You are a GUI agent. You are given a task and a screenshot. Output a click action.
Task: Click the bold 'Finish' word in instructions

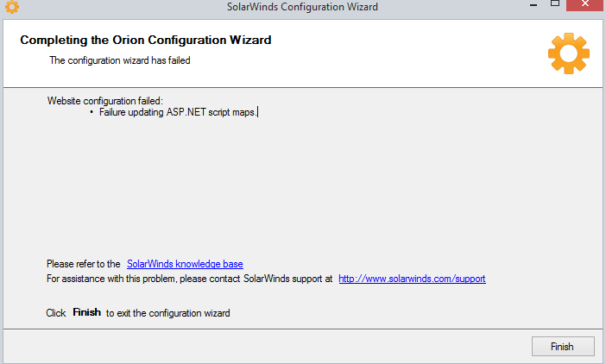[x=86, y=312]
